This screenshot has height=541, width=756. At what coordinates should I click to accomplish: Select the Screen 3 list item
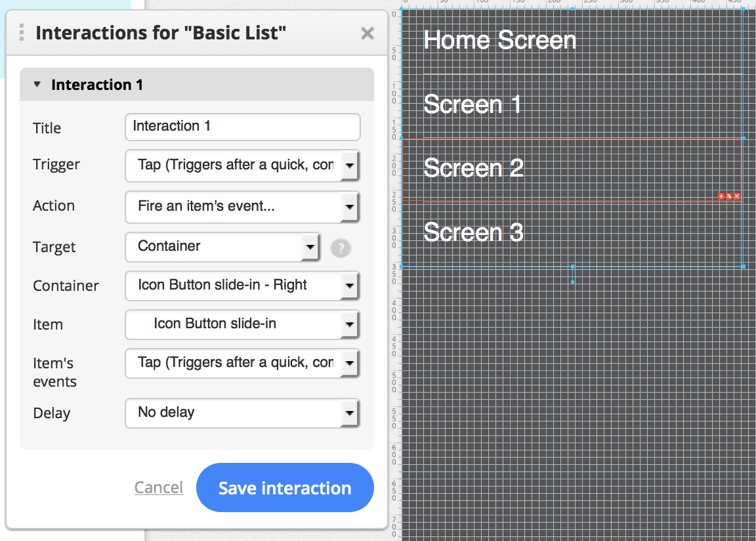[x=473, y=232]
